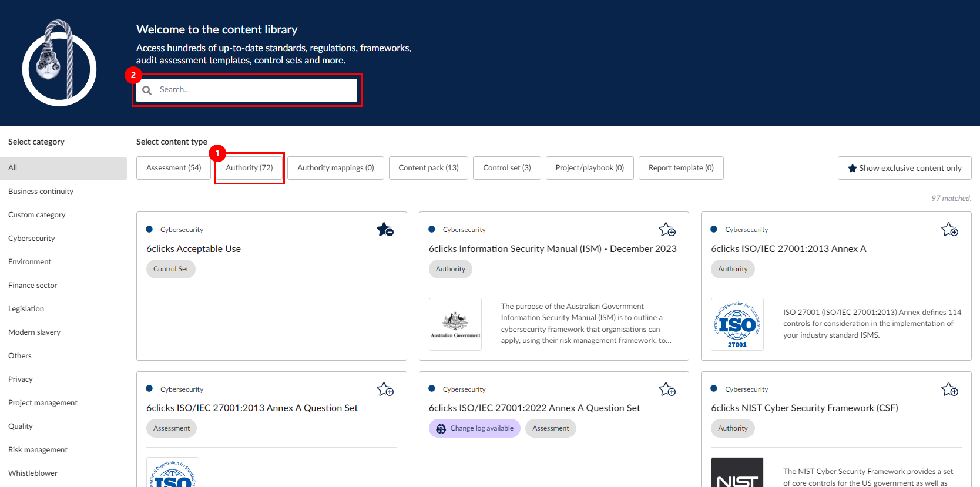
Task: Click Assessment tag on 27001:2013 Question Set
Action: [172, 428]
